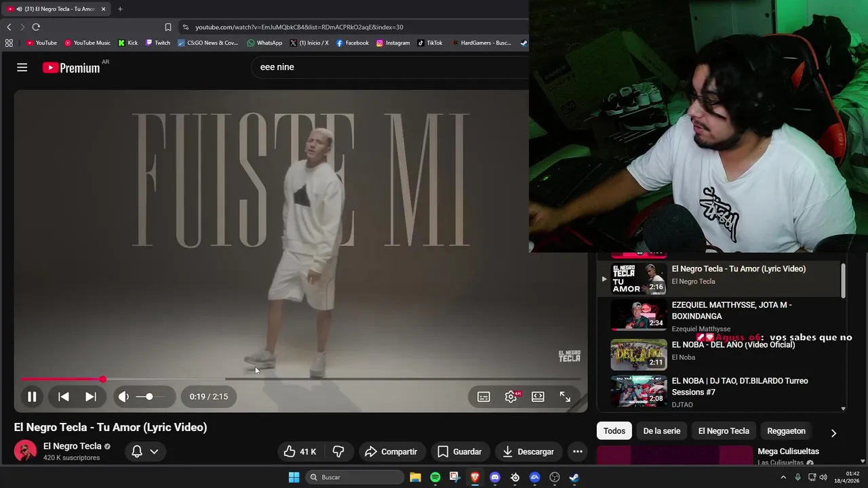868x488 pixels.
Task: Skip to previous video in playlist
Action: (x=64, y=396)
